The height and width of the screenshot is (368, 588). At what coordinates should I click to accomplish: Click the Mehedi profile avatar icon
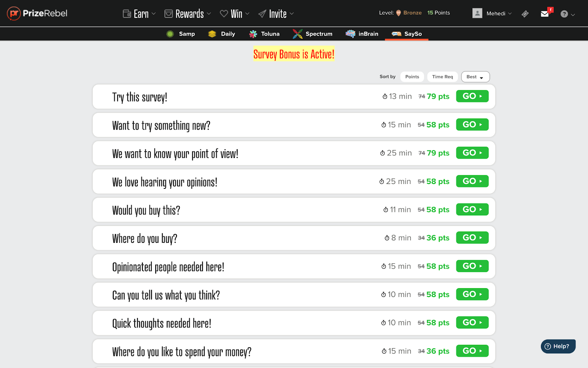[x=477, y=13]
